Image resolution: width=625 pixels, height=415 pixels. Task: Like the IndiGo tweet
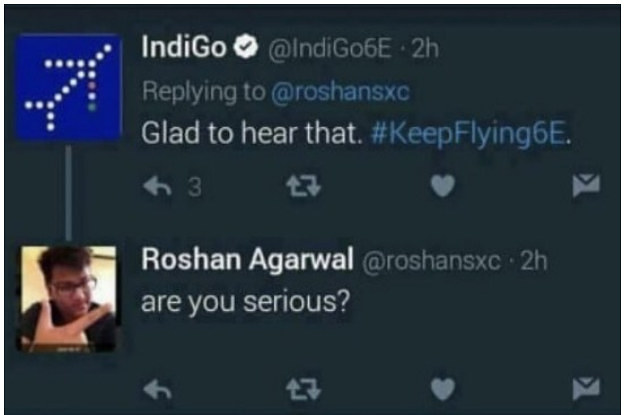(x=443, y=186)
